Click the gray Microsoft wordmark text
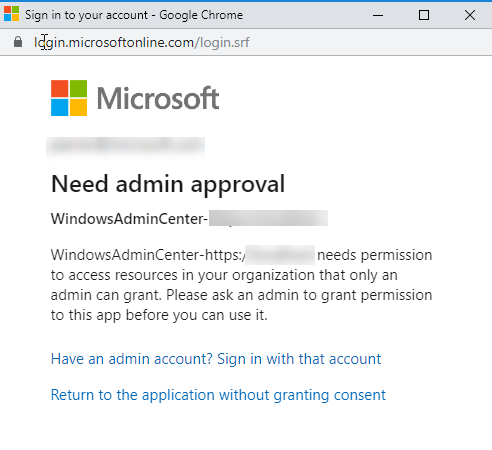This screenshot has width=492, height=450. click(x=158, y=98)
